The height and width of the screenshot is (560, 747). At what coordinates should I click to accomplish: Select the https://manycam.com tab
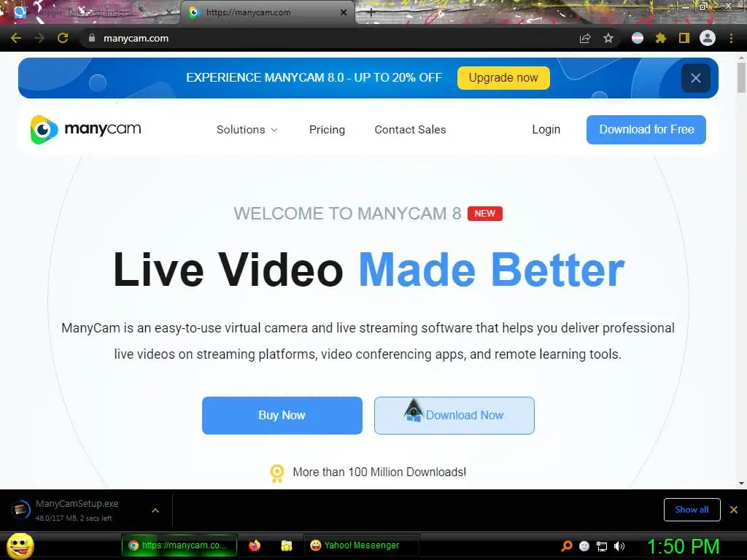point(267,13)
